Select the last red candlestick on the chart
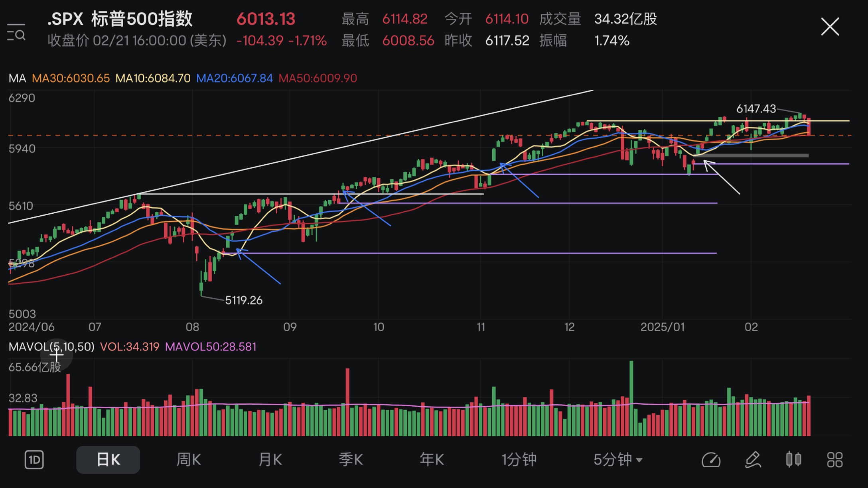 click(809, 126)
